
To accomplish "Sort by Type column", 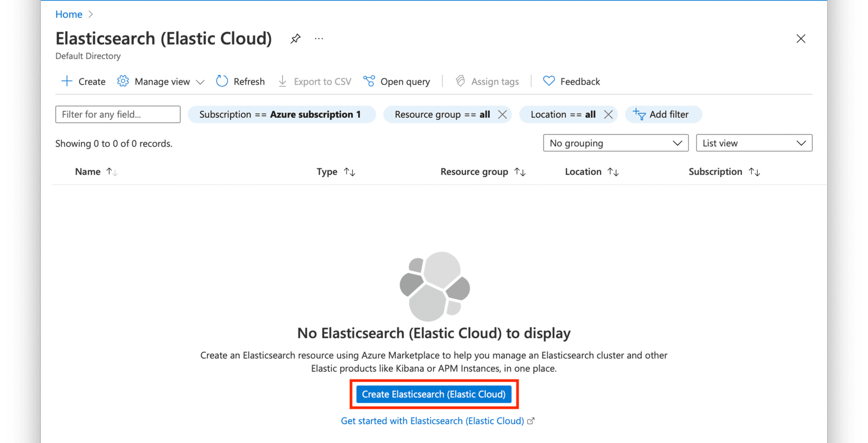I will click(336, 172).
